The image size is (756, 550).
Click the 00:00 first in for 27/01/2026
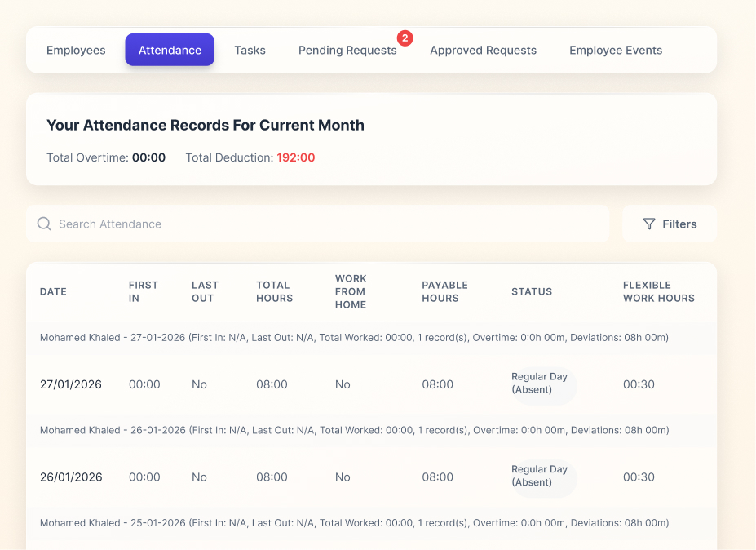pyautogui.click(x=144, y=384)
